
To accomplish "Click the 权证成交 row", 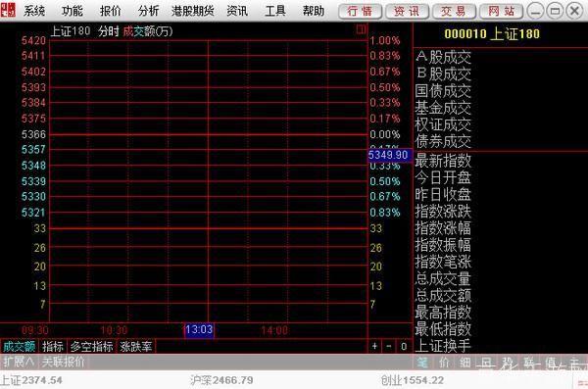I will pyautogui.click(x=443, y=124).
